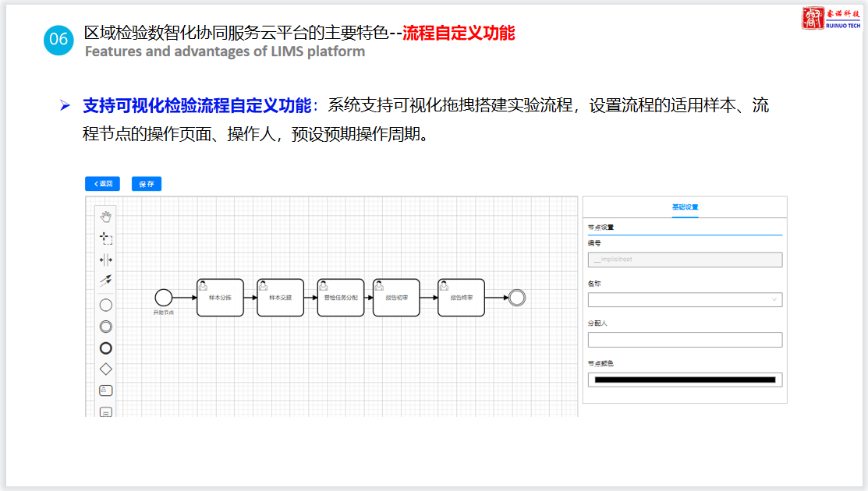Viewport: 868px width, 491px height.
Task: Click the 编号 field showing __implicitroot
Action: (685, 260)
